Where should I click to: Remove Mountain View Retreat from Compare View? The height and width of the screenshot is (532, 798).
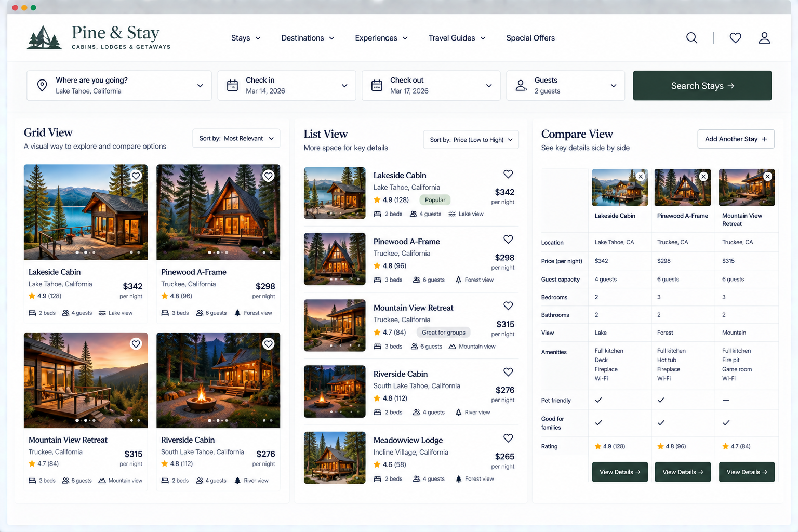point(767,177)
